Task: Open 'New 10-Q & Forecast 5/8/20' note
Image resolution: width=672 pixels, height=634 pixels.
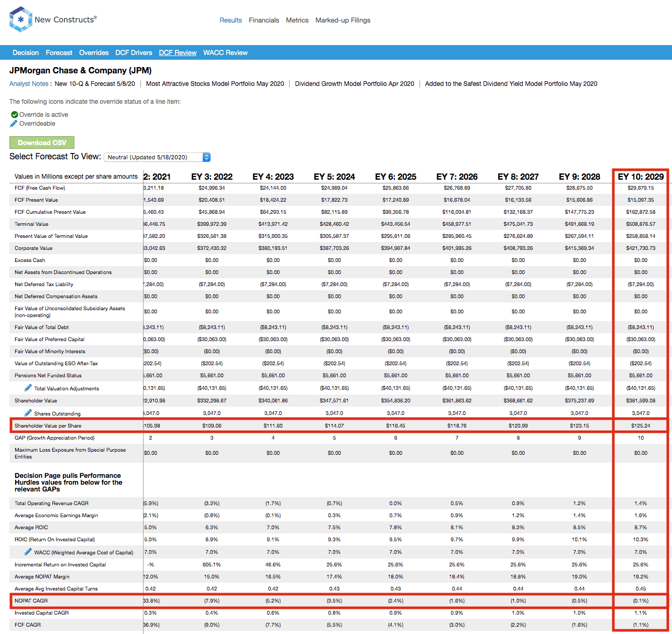Action: pos(95,84)
